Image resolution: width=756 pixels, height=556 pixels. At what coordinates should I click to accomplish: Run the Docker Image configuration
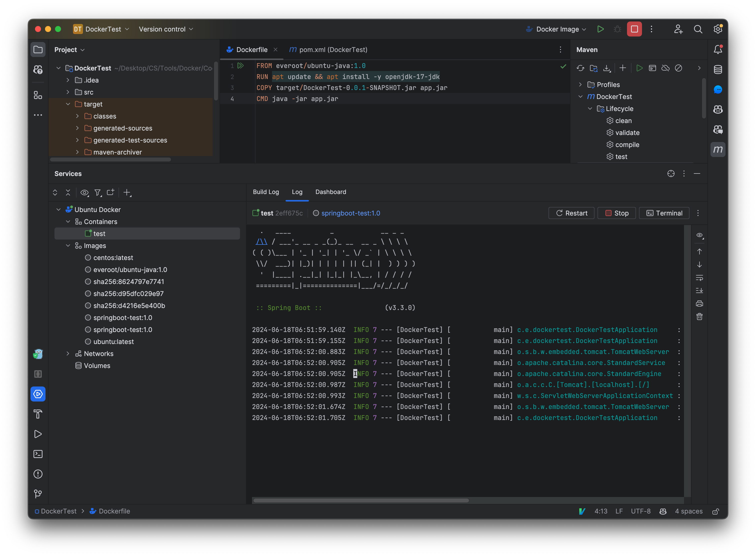click(x=600, y=29)
